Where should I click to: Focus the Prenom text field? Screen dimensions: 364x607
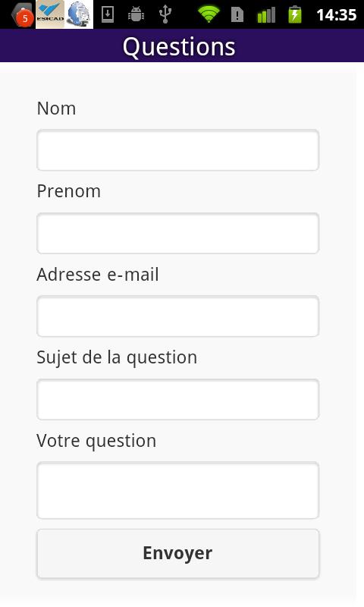[178, 234]
